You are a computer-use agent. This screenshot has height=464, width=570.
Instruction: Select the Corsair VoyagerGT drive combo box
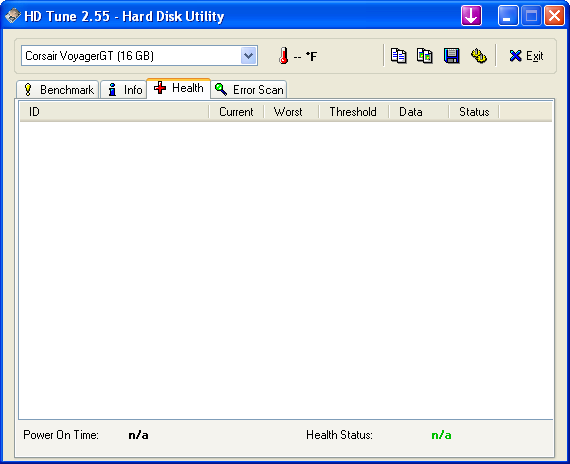tap(140, 56)
